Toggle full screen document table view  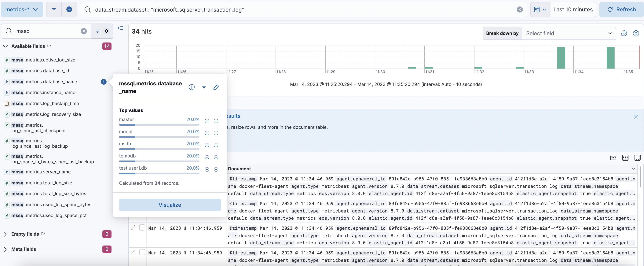pos(637,158)
